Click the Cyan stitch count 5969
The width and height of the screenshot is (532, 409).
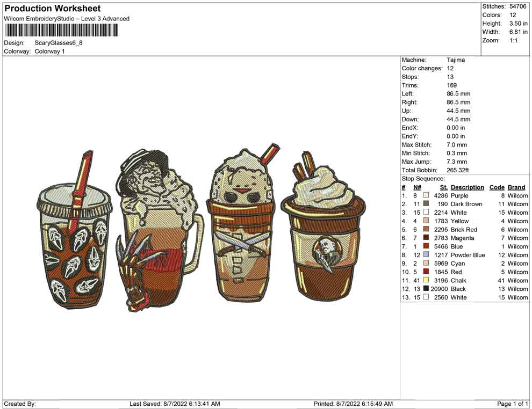point(441,264)
